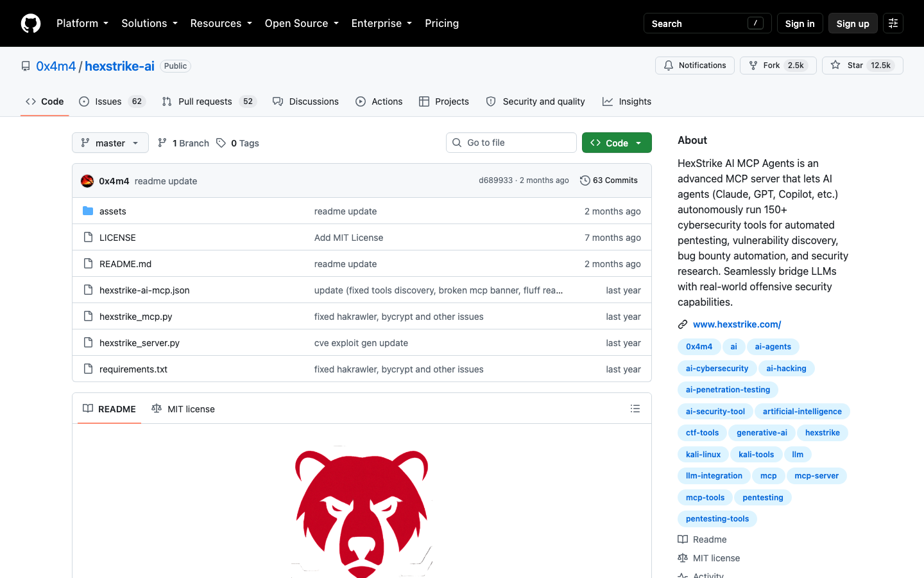Click the GitHub logo icon
Screen dimensions: 924x578
[31, 23]
